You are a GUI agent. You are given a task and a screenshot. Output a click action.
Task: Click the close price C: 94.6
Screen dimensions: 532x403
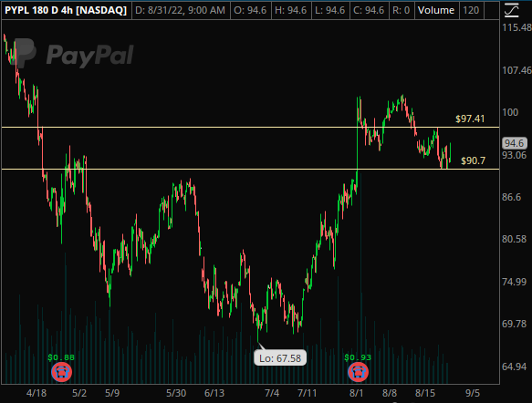369,10
